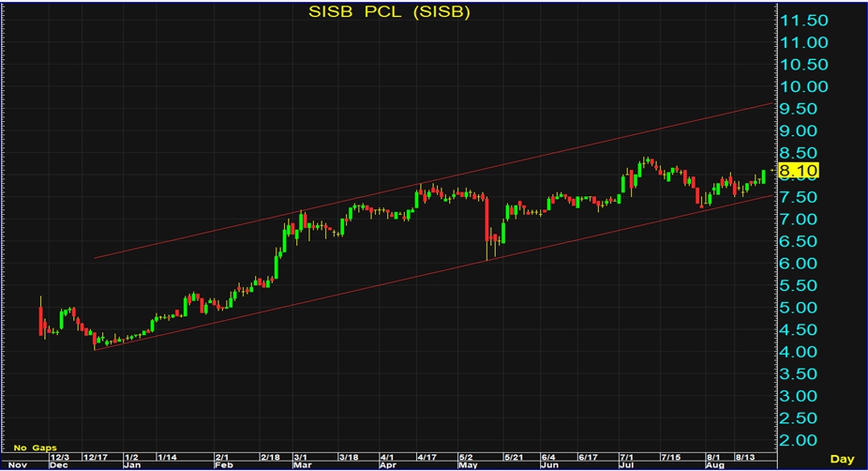Click the 1/2 date label
This screenshot has height=471, width=868.
131,457
